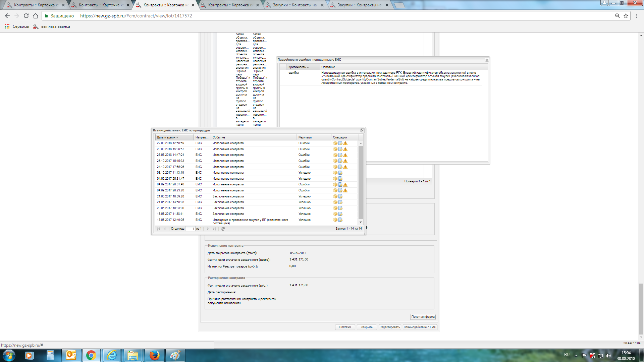Bookmark this page with star icon

pos(626,16)
